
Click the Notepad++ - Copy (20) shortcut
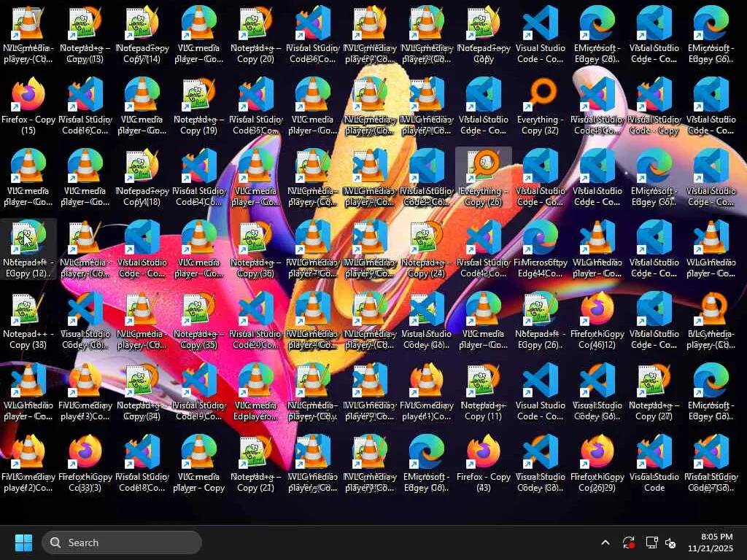(x=256, y=35)
